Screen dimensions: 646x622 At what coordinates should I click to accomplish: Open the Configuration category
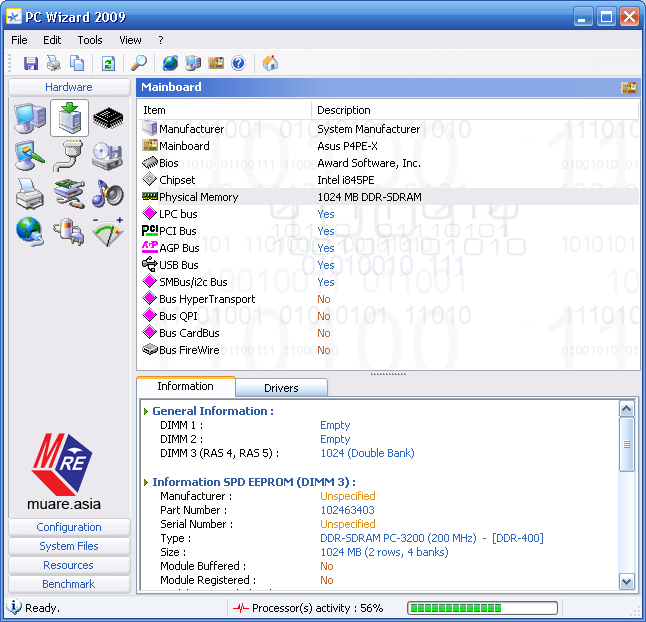69,527
